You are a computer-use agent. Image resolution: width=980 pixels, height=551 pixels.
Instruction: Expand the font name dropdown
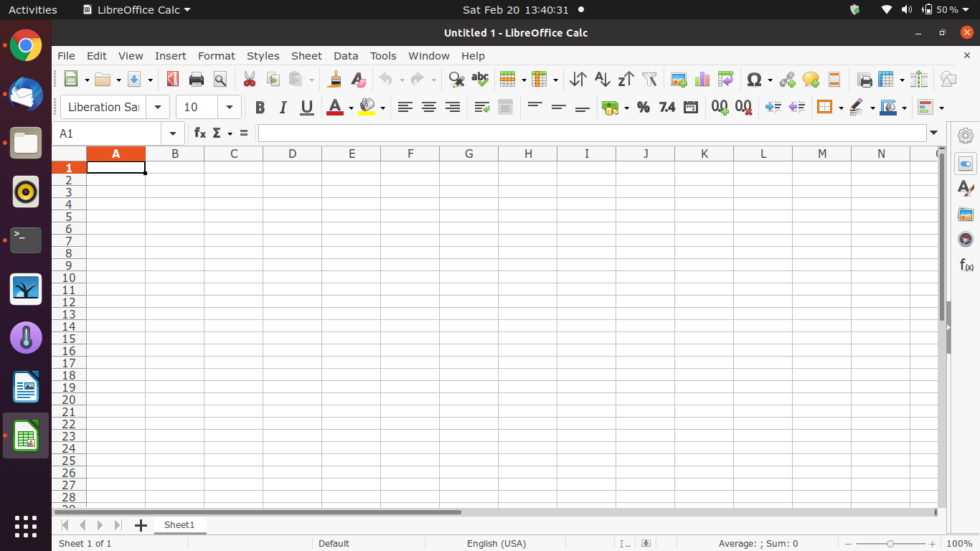coord(158,107)
